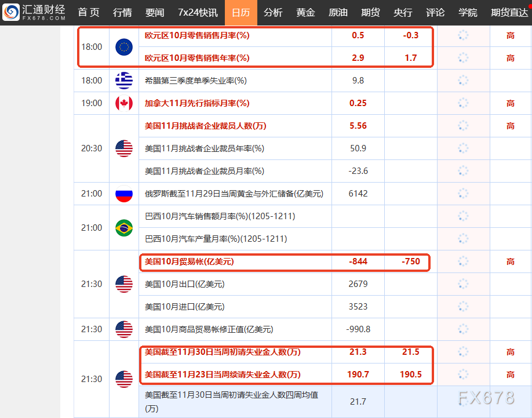
Task: Select the 行情 menu item
Action: [x=122, y=12]
